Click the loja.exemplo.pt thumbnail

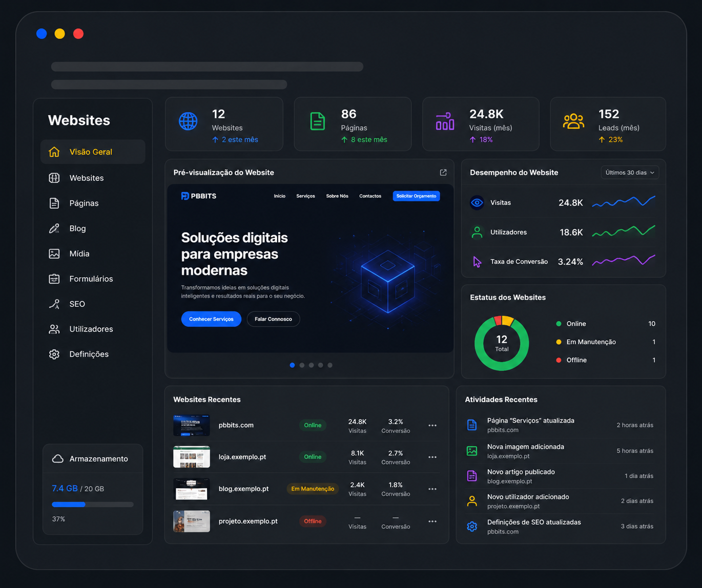tap(192, 457)
